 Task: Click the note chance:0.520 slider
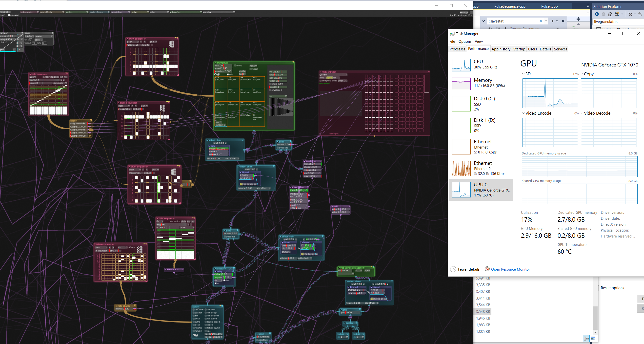coord(124,309)
